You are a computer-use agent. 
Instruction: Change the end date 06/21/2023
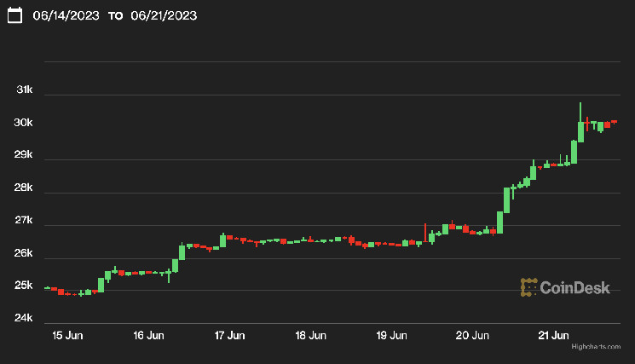click(x=164, y=16)
